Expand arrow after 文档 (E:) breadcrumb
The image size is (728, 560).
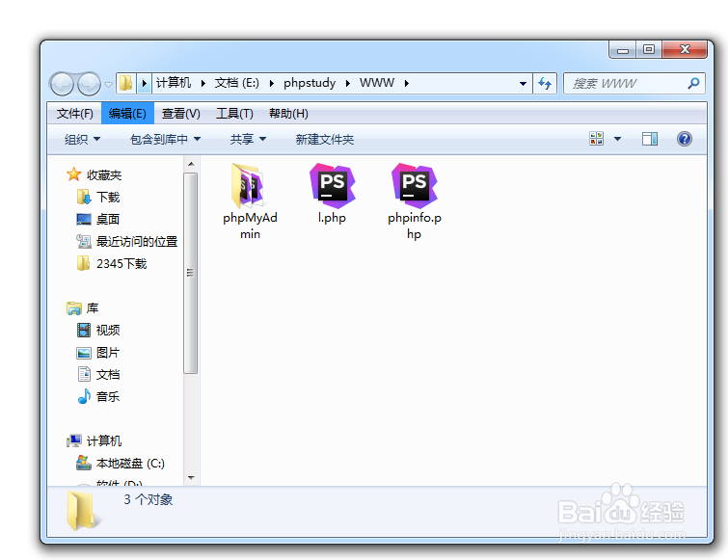click(272, 84)
